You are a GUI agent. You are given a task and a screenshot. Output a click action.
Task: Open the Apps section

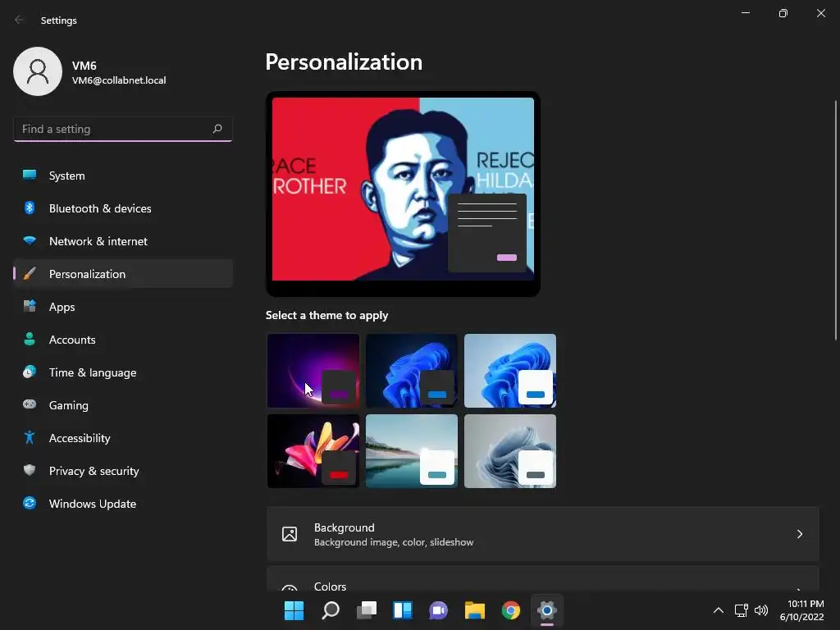(123, 307)
